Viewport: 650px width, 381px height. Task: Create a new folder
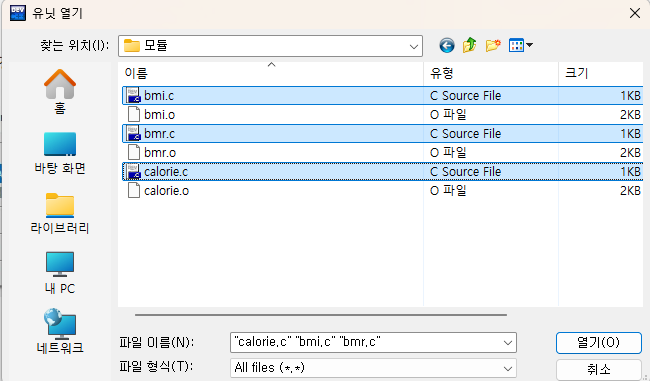pos(493,45)
